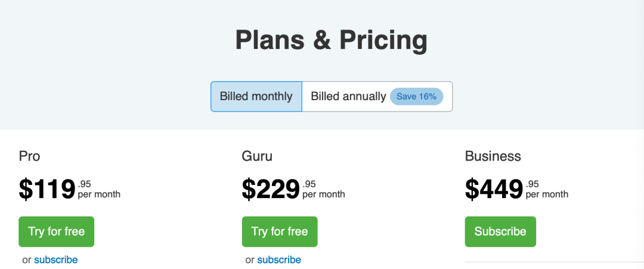Follow the subscribe link under Pro
The image size is (644, 269).
click(x=56, y=259)
